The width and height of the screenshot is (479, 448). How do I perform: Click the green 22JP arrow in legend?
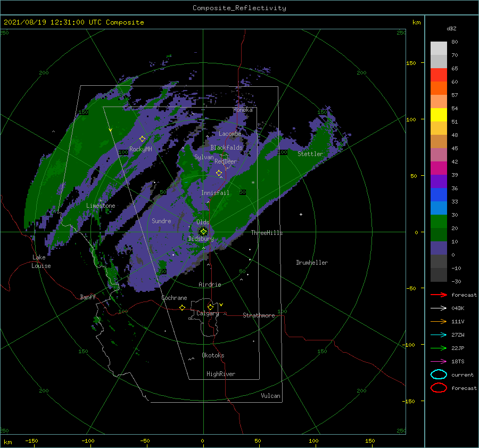tap(439, 348)
